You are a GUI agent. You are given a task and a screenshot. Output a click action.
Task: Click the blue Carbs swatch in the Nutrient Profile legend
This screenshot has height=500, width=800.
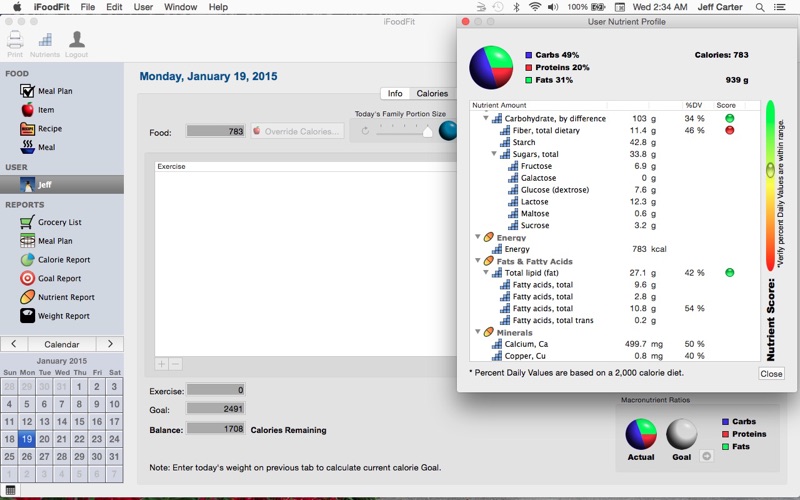529,55
